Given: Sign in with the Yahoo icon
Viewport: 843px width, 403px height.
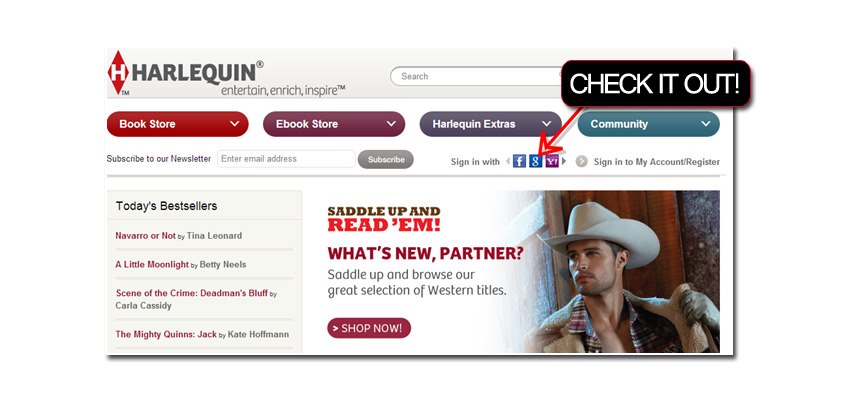Looking at the screenshot, I should (552, 161).
